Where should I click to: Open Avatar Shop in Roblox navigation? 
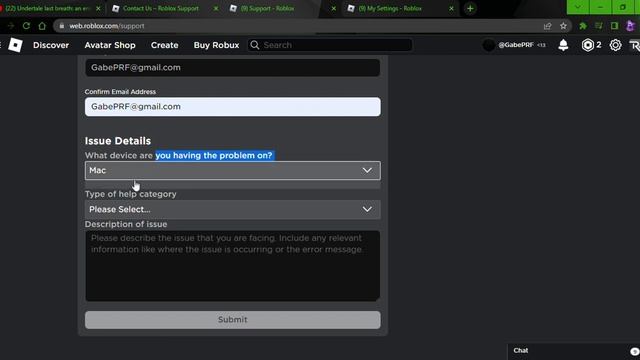click(110, 45)
